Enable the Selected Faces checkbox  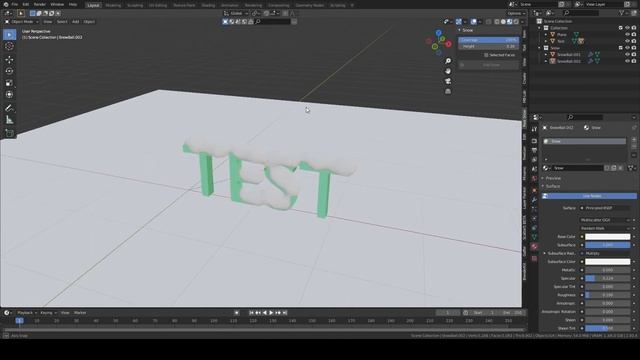pyautogui.click(x=486, y=55)
